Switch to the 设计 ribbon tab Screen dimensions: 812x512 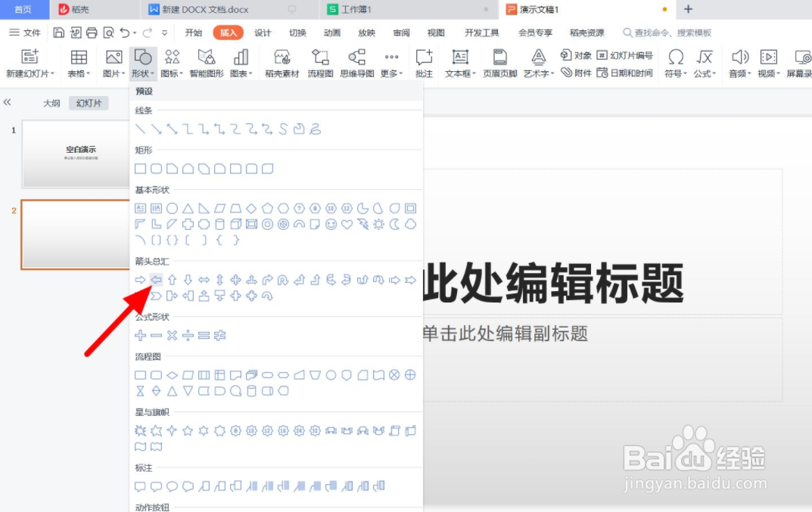click(x=263, y=33)
